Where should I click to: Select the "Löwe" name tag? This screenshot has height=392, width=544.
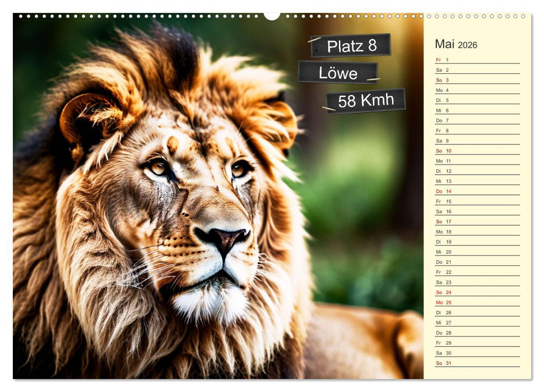(x=338, y=72)
